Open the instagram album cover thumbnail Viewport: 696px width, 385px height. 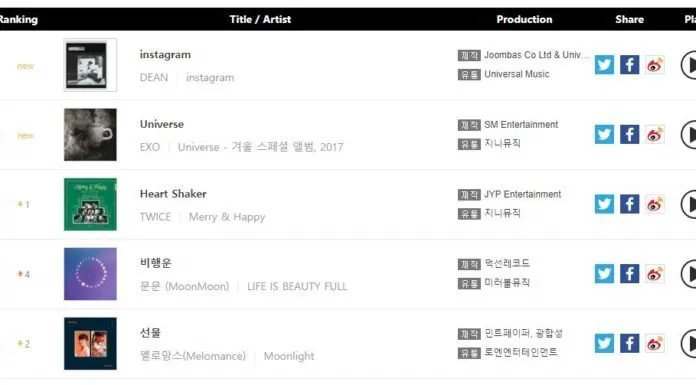[90, 65]
